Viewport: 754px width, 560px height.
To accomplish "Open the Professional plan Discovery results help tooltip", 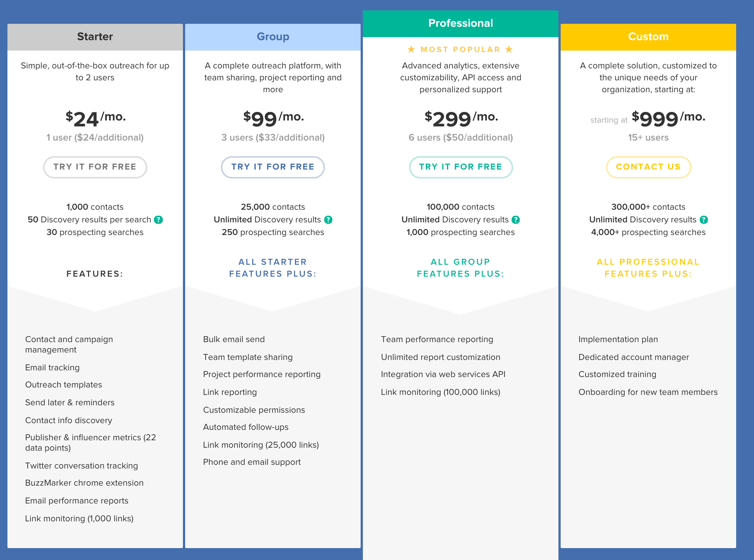I will (x=516, y=220).
